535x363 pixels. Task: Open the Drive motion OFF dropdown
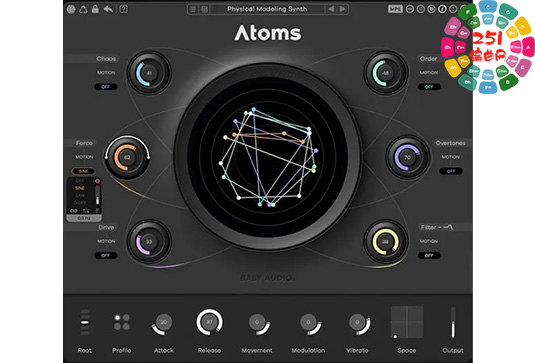pos(106,255)
